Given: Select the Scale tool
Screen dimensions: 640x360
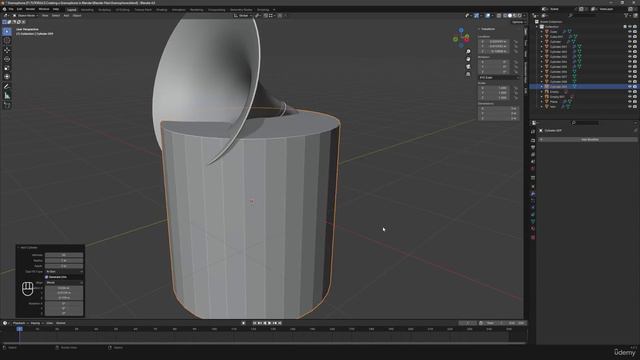Looking at the screenshot, I should coord(7,68).
